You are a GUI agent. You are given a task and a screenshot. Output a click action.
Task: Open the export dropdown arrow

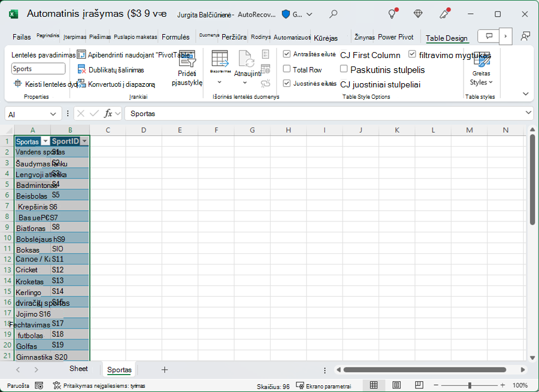(220, 82)
